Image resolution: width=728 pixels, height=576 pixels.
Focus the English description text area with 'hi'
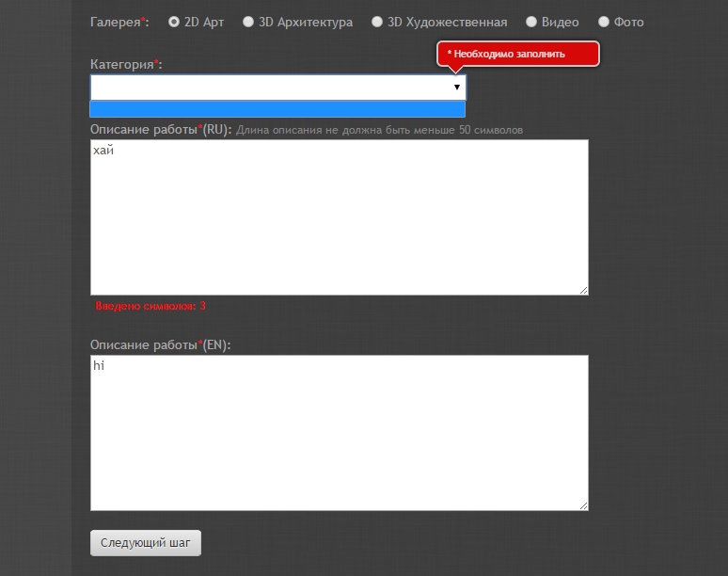click(x=339, y=433)
